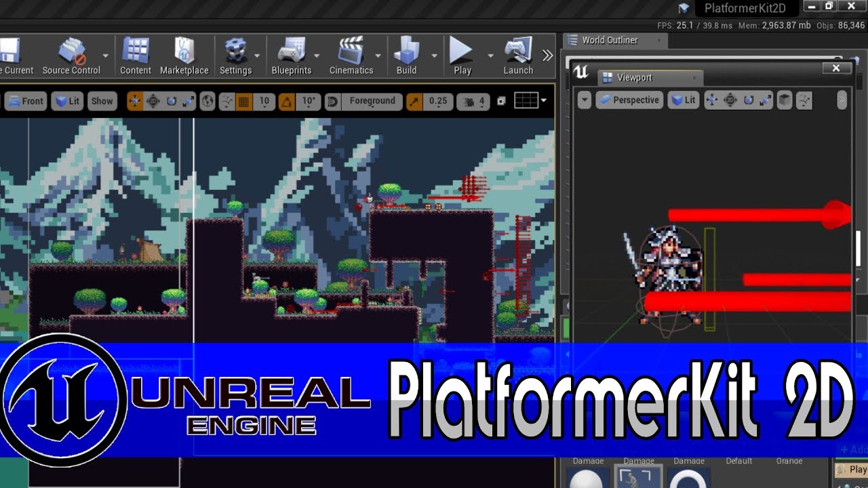
Task: Select the 2D translate-rotate tool in Blueprint viewport
Action: click(x=730, y=100)
